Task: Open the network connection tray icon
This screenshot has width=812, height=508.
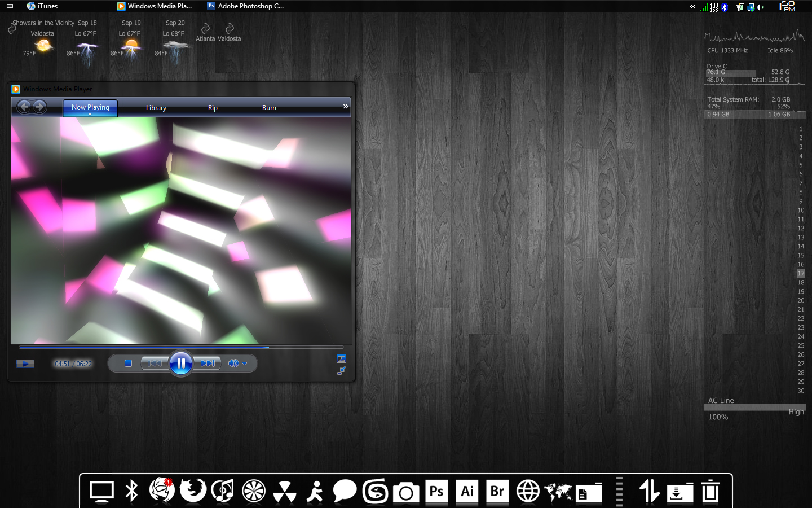Action: (751, 7)
